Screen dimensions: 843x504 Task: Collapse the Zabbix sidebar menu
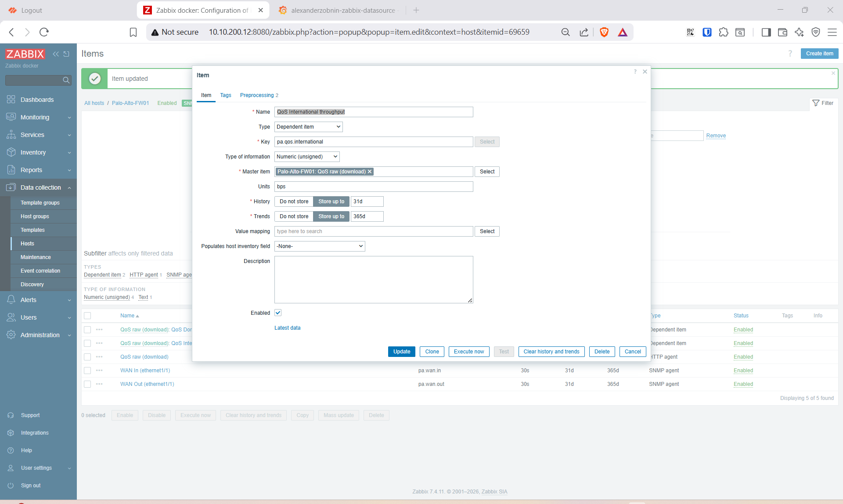56,54
